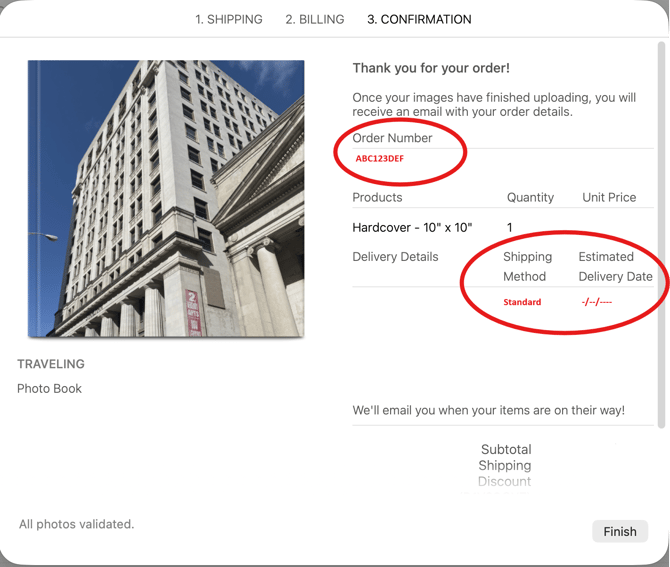Viewport: 670px width, 567px height.
Task: Click the vertical scrollbar in the order panel
Action: tap(662, 230)
